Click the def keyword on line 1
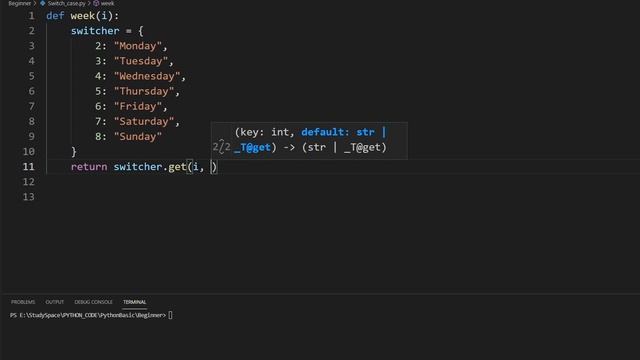The width and height of the screenshot is (640, 360). click(x=55, y=16)
